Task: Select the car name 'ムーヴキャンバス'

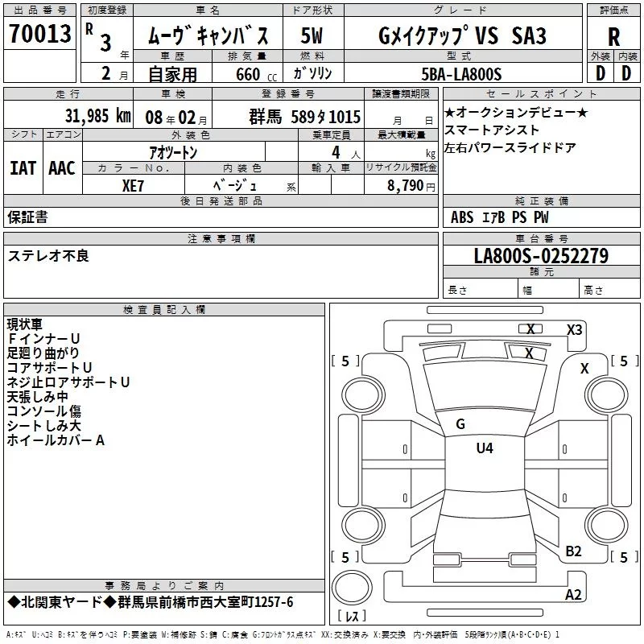Action: (208, 35)
